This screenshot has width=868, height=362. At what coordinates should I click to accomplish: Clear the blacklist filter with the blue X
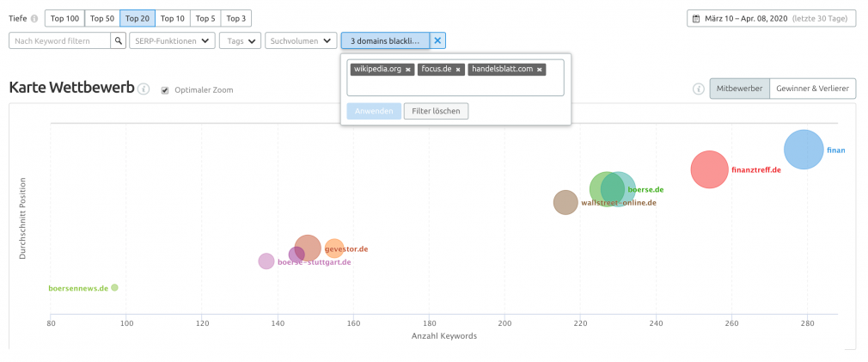pyautogui.click(x=437, y=41)
